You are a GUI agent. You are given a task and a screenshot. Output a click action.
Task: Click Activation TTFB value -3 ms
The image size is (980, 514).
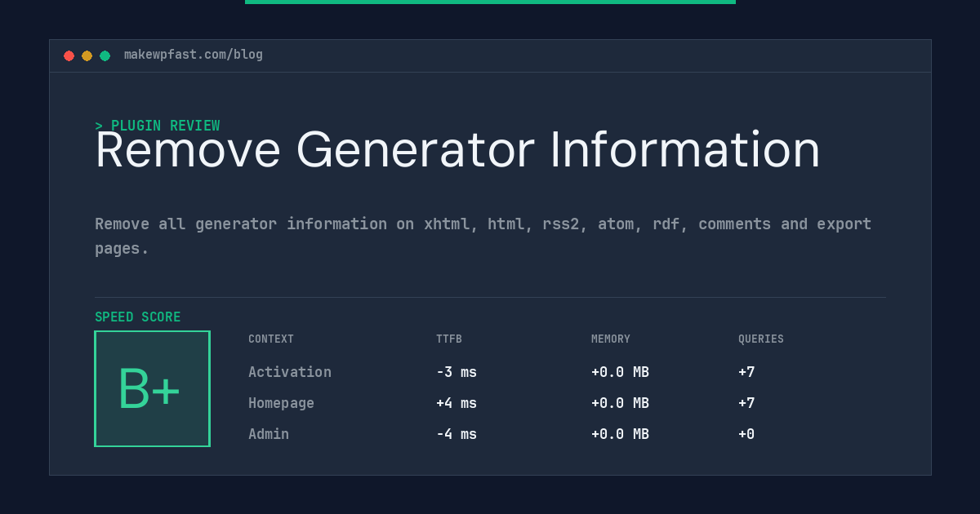tap(457, 372)
